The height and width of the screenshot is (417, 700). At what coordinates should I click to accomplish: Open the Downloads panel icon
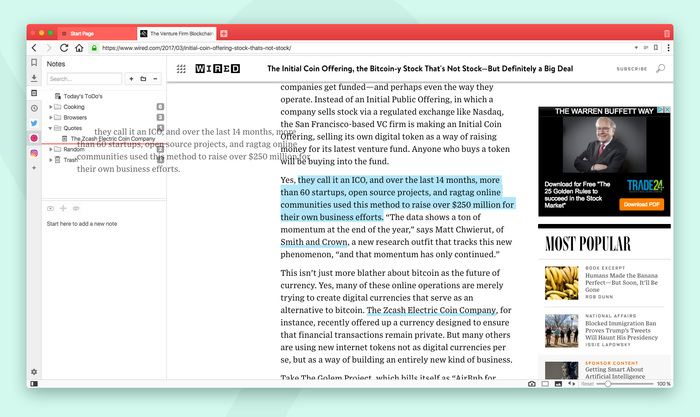coord(33,78)
